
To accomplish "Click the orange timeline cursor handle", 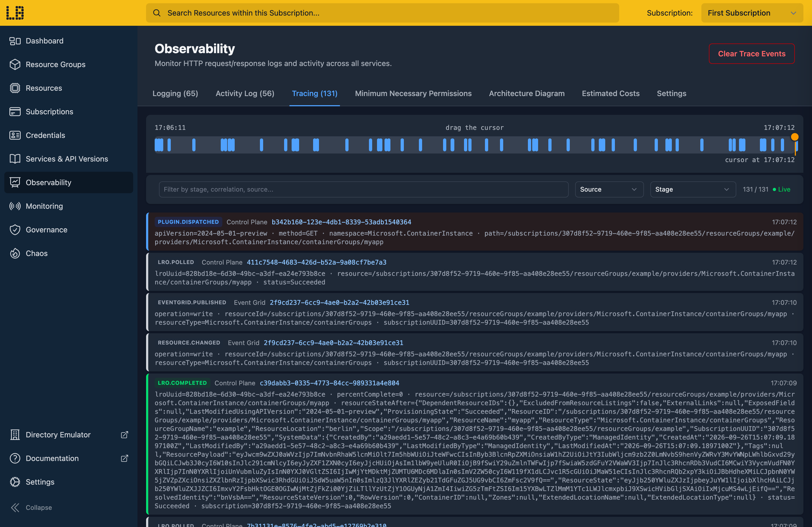I will (x=795, y=137).
